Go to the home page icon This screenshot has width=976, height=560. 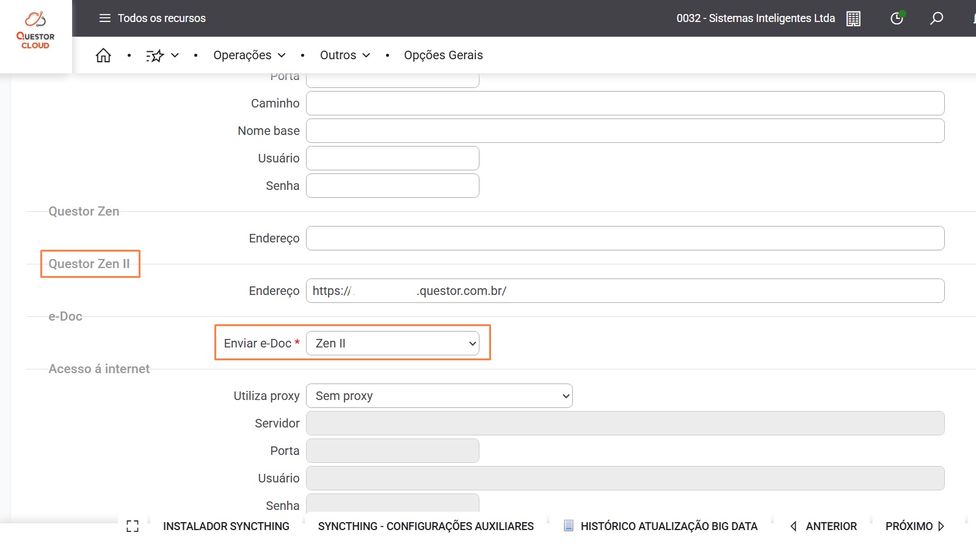[103, 56]
